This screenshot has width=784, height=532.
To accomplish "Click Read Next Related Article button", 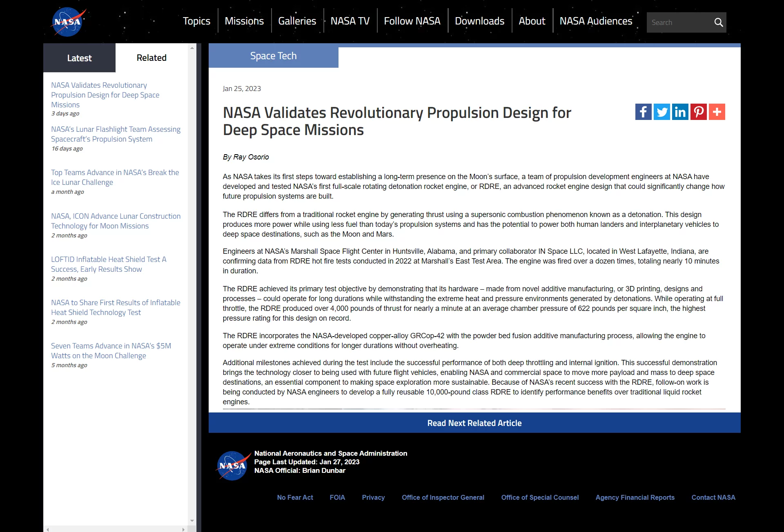I will click(x=474, y=423).
